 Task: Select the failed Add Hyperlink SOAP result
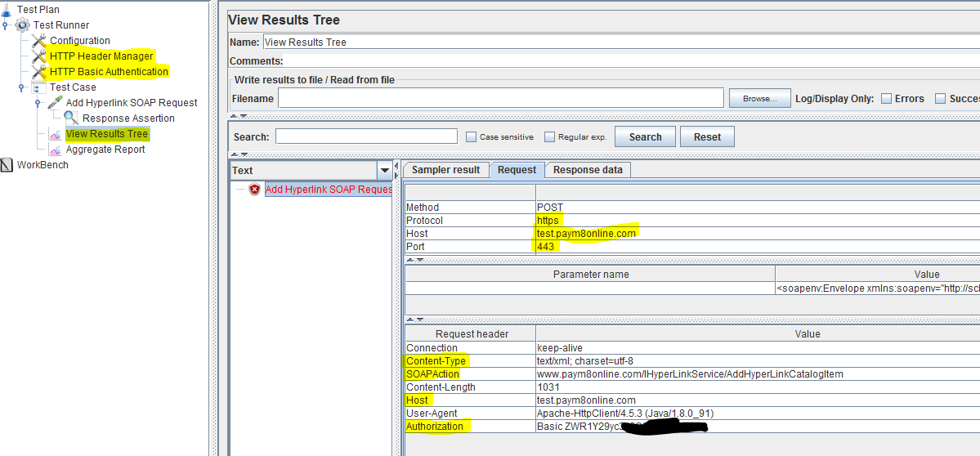pos(329,190)
